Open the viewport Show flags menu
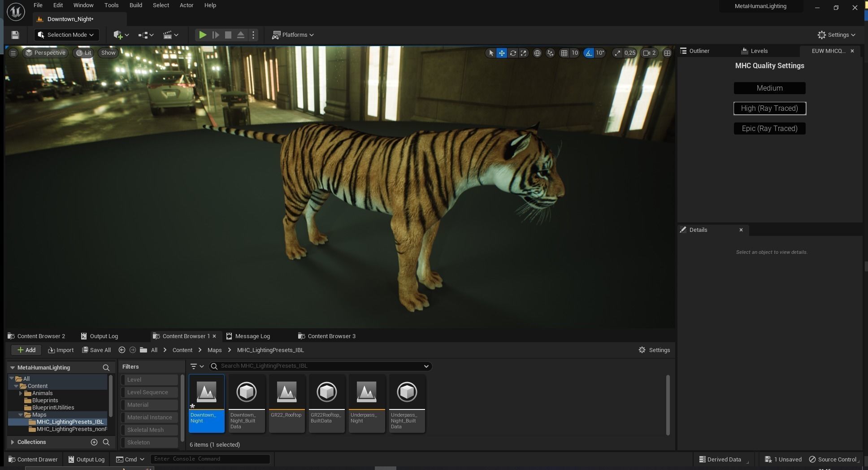 (108, 53)
